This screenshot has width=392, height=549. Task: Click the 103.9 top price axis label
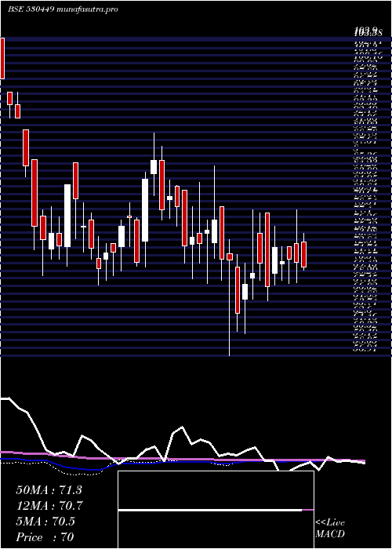(x=367, y=32)
